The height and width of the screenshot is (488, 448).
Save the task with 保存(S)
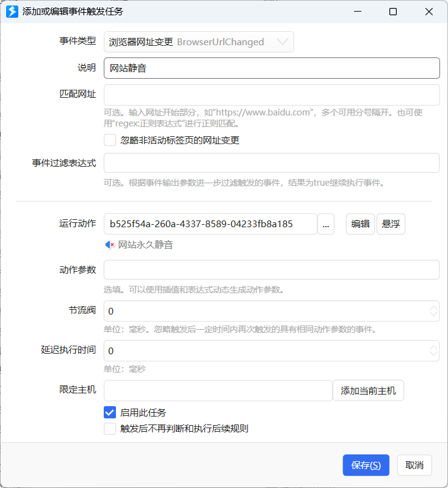(366, 465)
